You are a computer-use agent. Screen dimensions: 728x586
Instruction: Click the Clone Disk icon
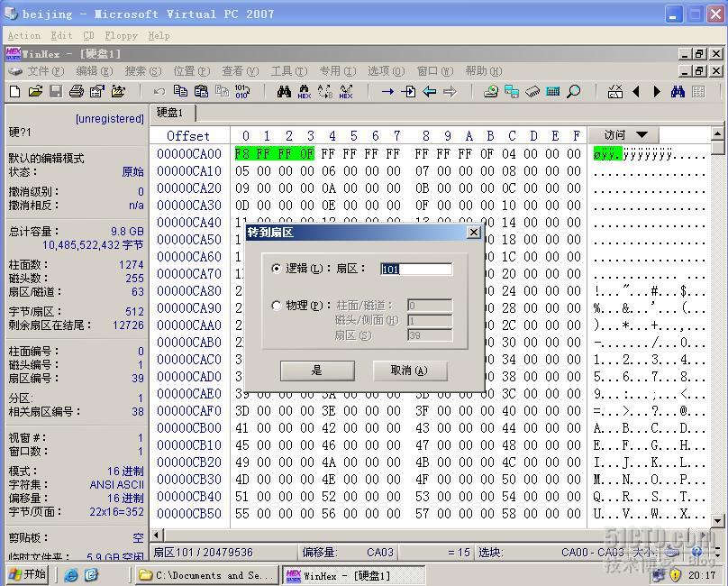click(512, 92)
